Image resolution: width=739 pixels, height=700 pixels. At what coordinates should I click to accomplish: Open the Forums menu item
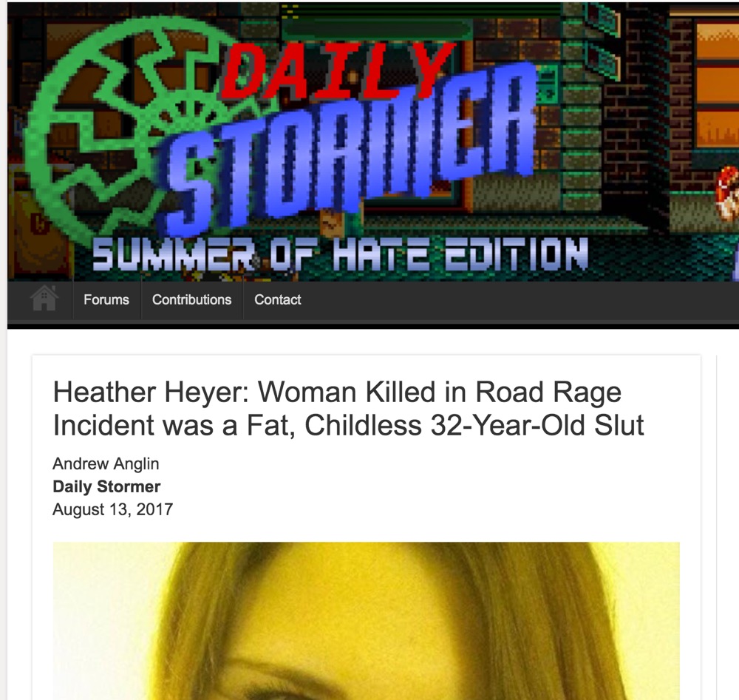pos(106,300)
